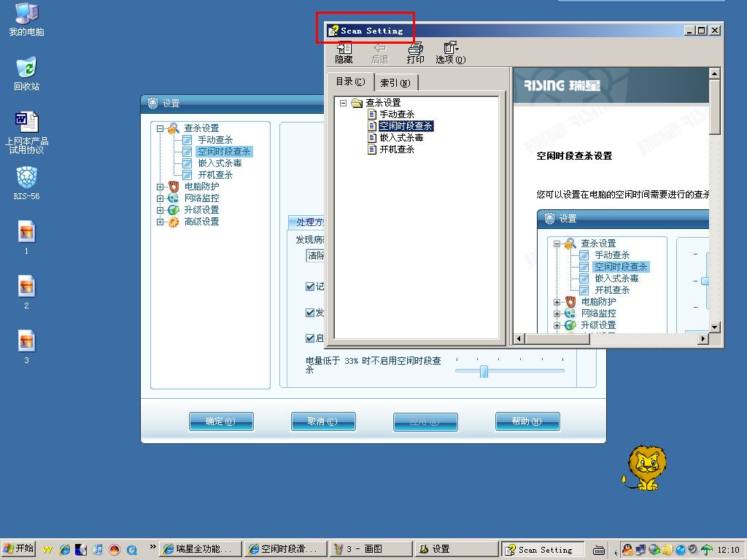
Task: Click the taskbar clock showing 12:10
Action: tap(729, 550)
